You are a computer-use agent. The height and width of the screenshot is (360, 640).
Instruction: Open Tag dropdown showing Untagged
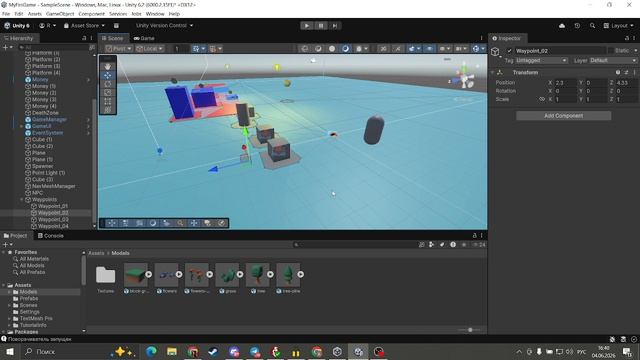point(541,60)
